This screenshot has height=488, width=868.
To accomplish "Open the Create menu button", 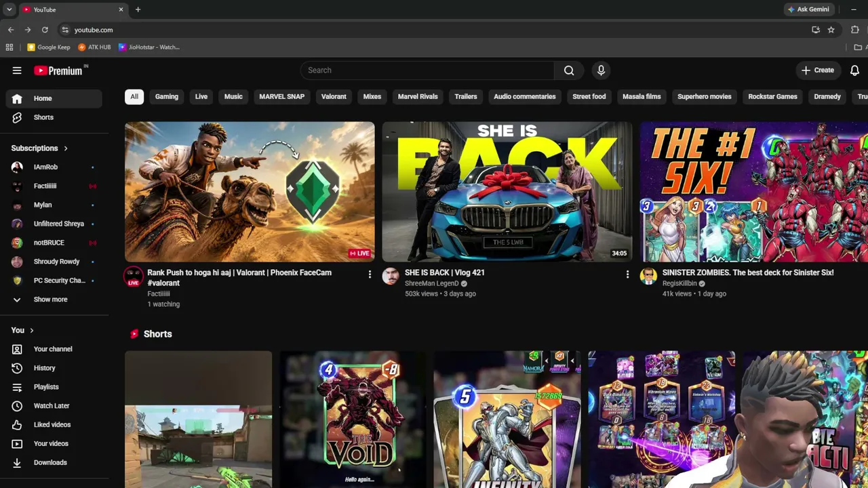I will pos(817,70).
